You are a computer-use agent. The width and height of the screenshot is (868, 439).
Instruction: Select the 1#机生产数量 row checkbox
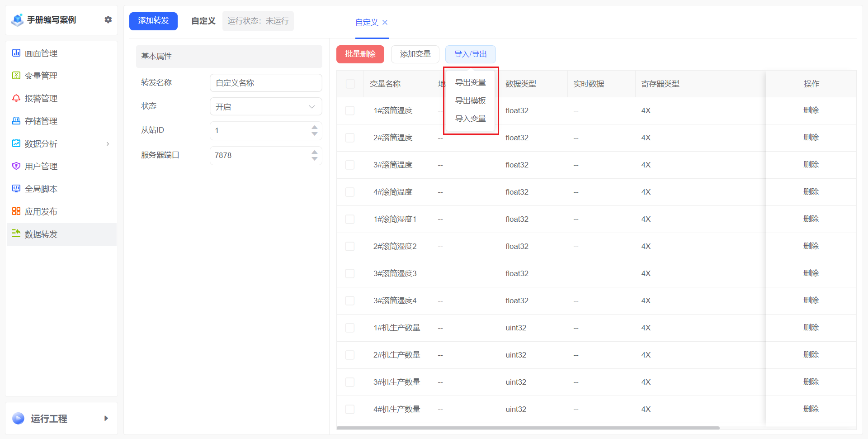tap(350, 328)
